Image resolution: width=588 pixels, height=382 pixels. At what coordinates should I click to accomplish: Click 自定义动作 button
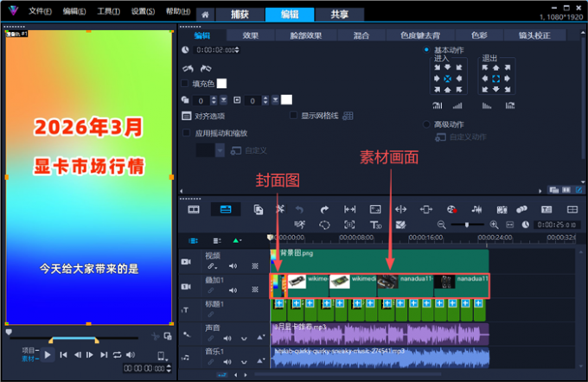point(461,137)
